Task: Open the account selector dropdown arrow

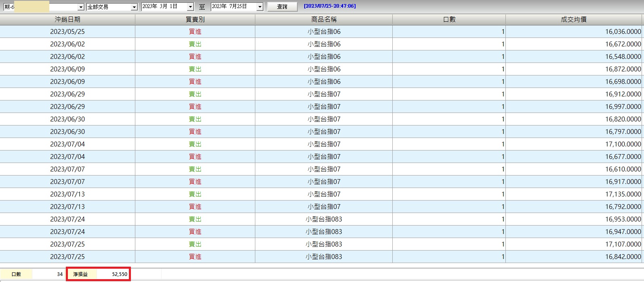Action: click(x=81, y=7)
